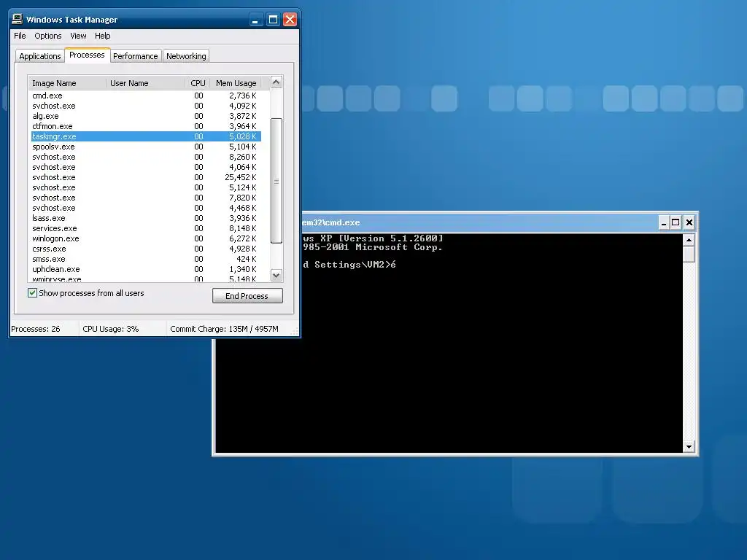Click the cmd.exe window title bar

pyautogui.click(x=479, y=222)
